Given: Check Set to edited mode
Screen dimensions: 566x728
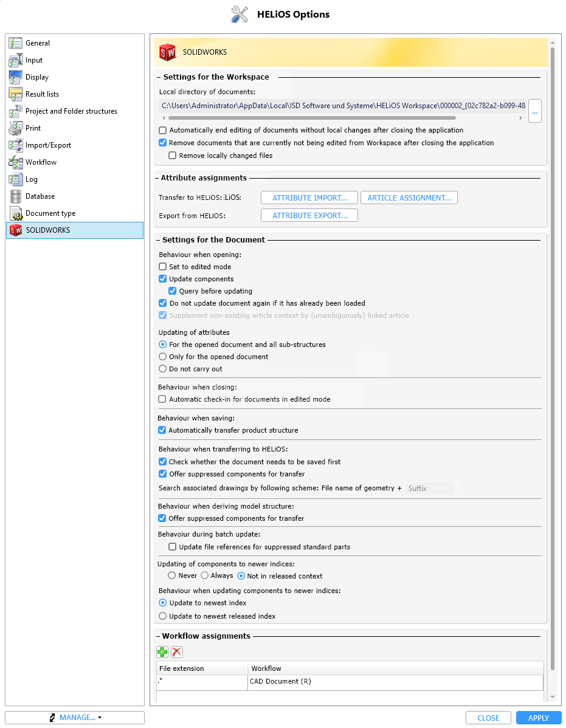Looking at the screenshot, I should click(162, 267).
